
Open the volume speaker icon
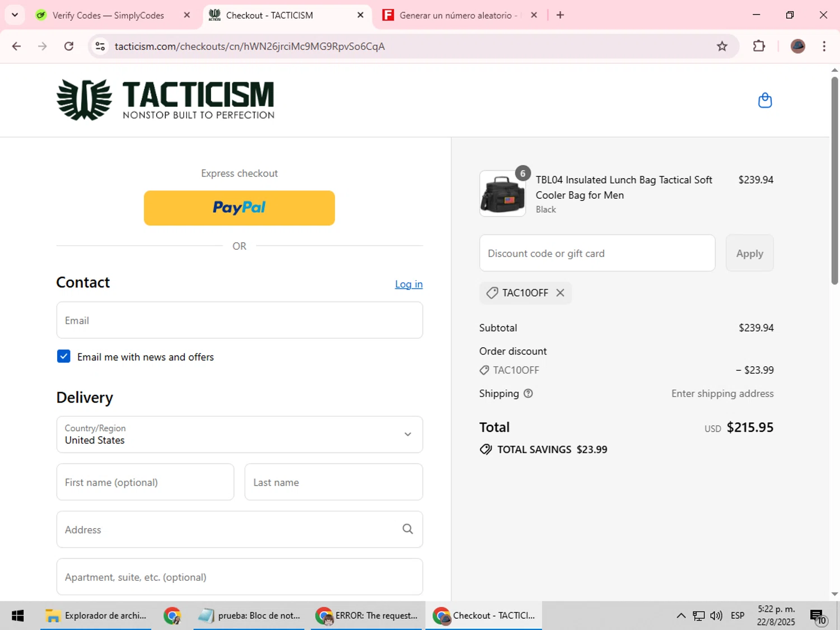pyautogui.click(x=716, y=615)
